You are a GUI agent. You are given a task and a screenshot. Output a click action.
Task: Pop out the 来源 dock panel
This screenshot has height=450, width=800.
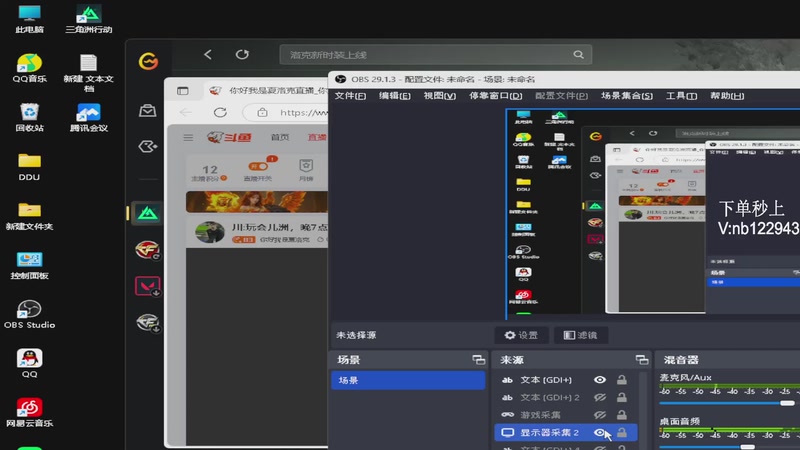642,360
